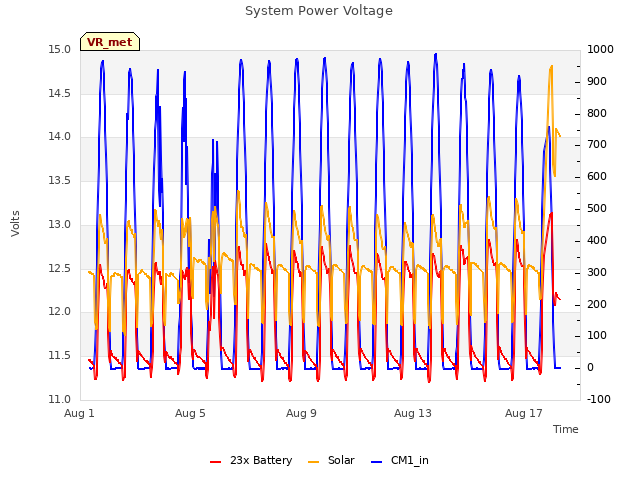Click the 12.5 left axis value

[60, 269]
